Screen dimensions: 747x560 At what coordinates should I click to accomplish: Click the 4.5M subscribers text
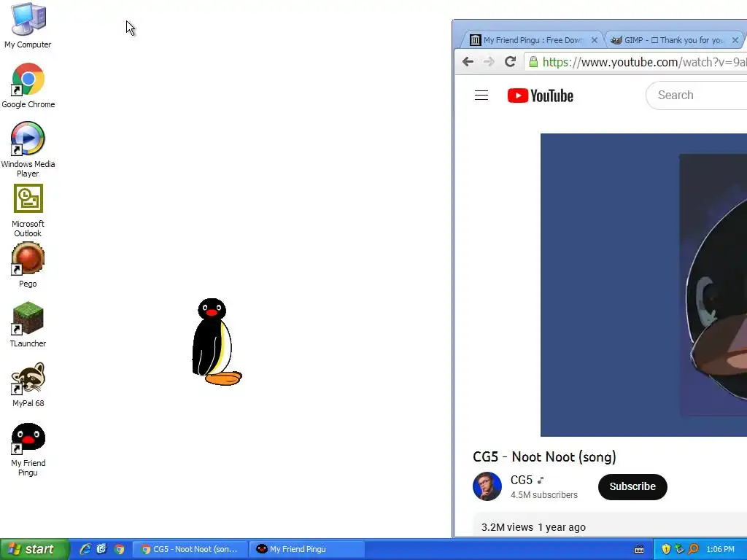click(544, 495)
